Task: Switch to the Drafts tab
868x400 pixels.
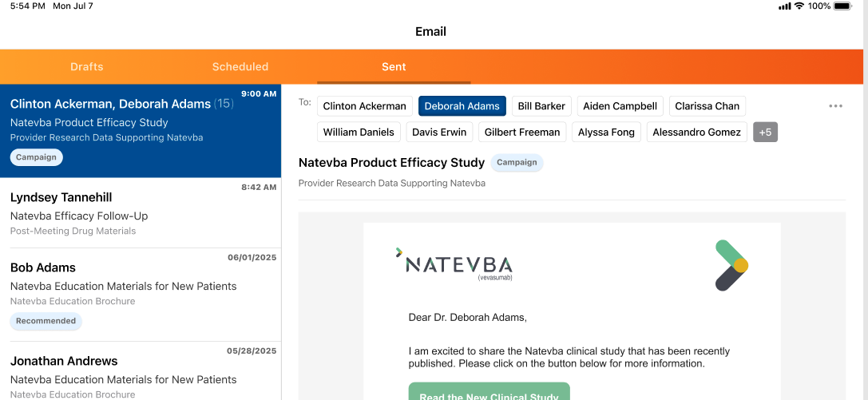Action: point(86,67)
